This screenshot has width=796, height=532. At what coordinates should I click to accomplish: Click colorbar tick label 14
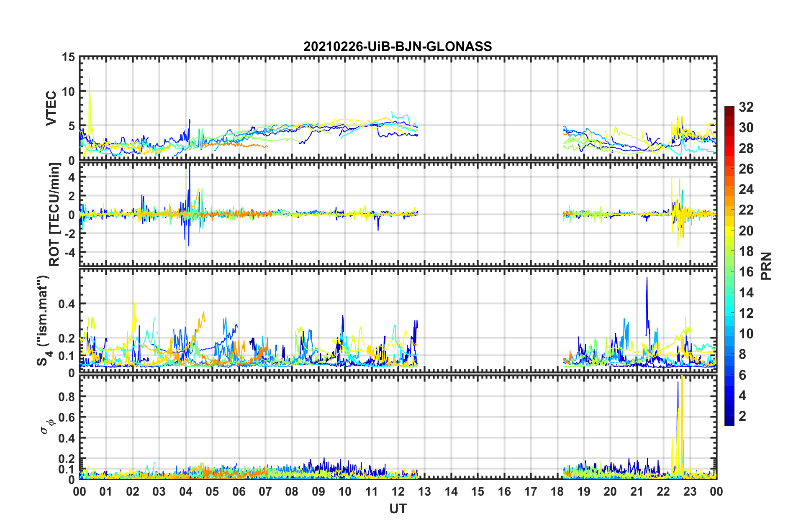pyautogui.click(x=746, y=293)
